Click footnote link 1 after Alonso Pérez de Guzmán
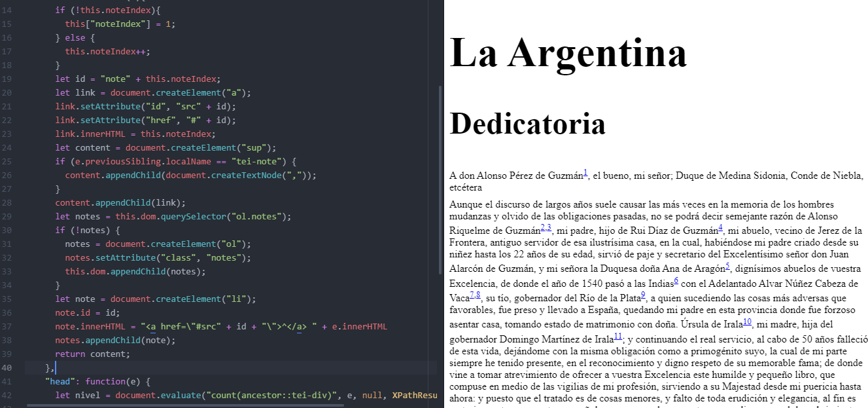The image size is (868, 408). 585,173
